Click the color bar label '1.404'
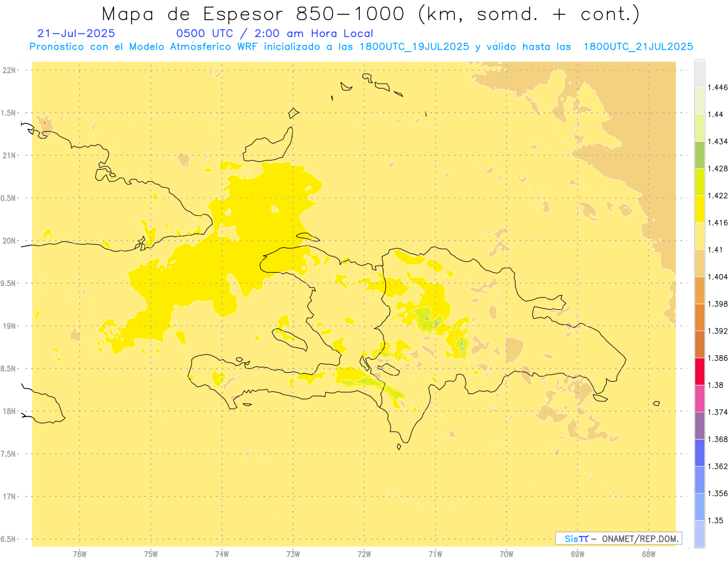 [x=718, y=276]
